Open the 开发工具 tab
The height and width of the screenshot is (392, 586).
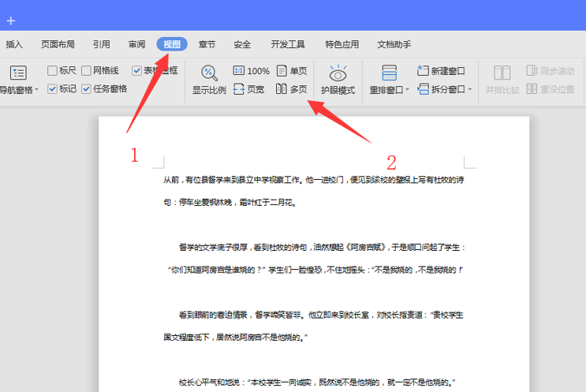coord(288,44)
